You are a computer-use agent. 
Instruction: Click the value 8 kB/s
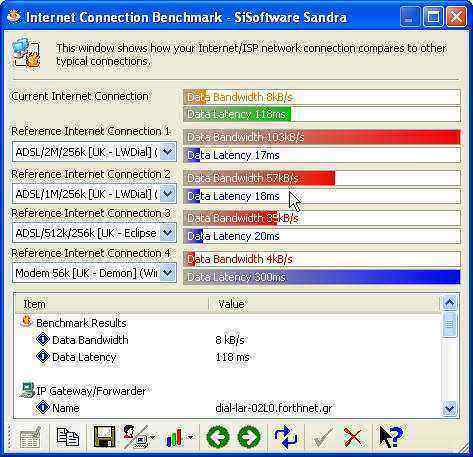tap(230, 340)
